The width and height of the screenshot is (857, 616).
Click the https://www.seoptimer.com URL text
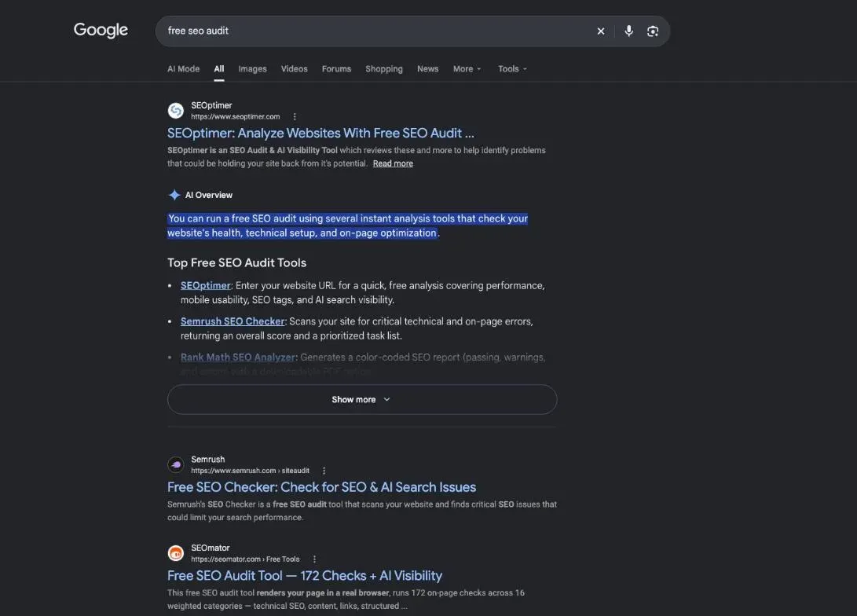[236, 116]
